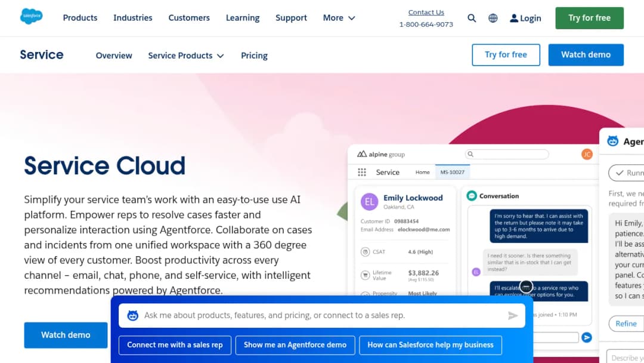Expand the More menu in top navigation

tap(339, 18)
